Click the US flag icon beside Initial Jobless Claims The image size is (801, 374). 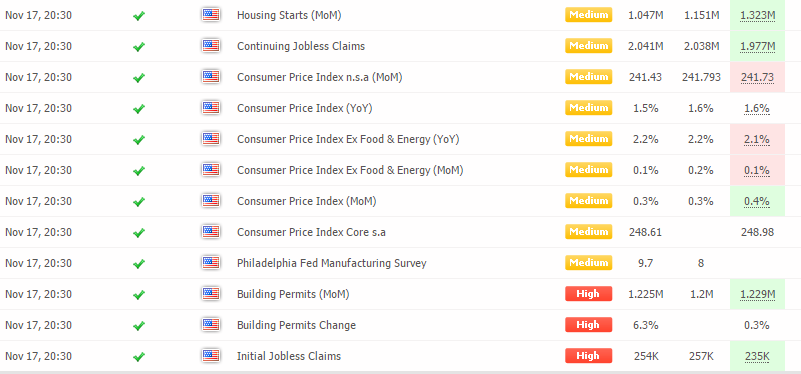click(x=211, y=356)
